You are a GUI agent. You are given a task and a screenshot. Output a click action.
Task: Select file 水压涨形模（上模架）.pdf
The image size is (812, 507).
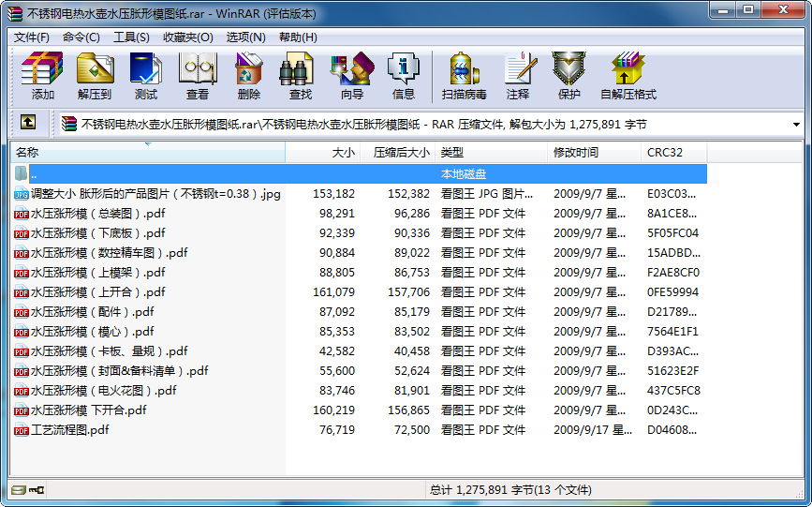click(x=98, y=273)
